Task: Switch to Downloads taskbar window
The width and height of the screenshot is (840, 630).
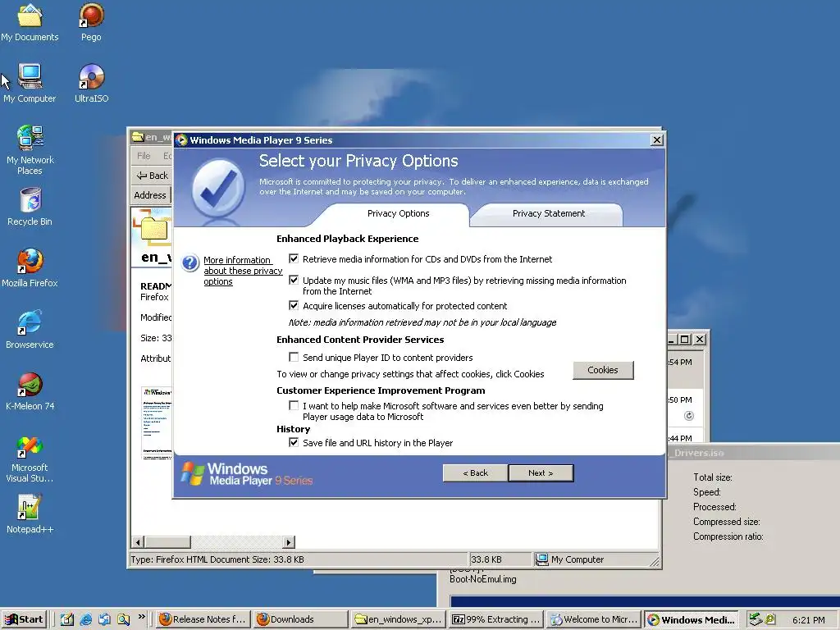Action: click(300, 619)
